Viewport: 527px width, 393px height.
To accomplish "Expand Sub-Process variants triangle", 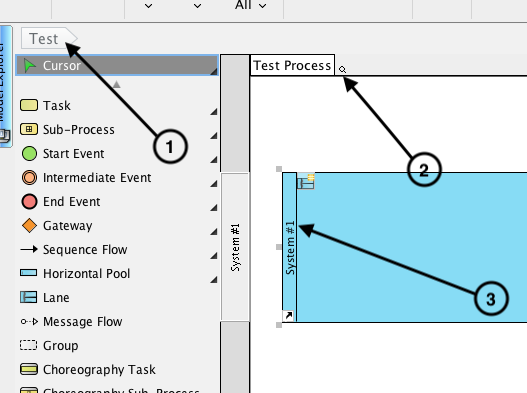I will click(214, 136).
